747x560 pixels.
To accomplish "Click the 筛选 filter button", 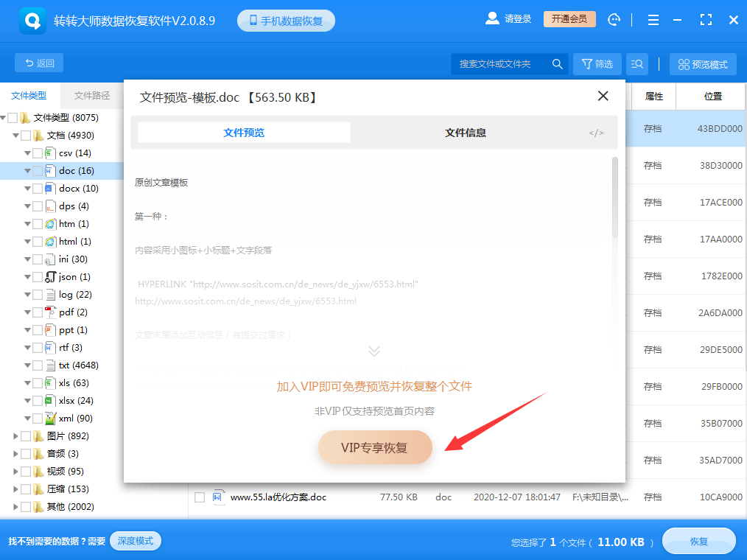I will click(597, 64).
